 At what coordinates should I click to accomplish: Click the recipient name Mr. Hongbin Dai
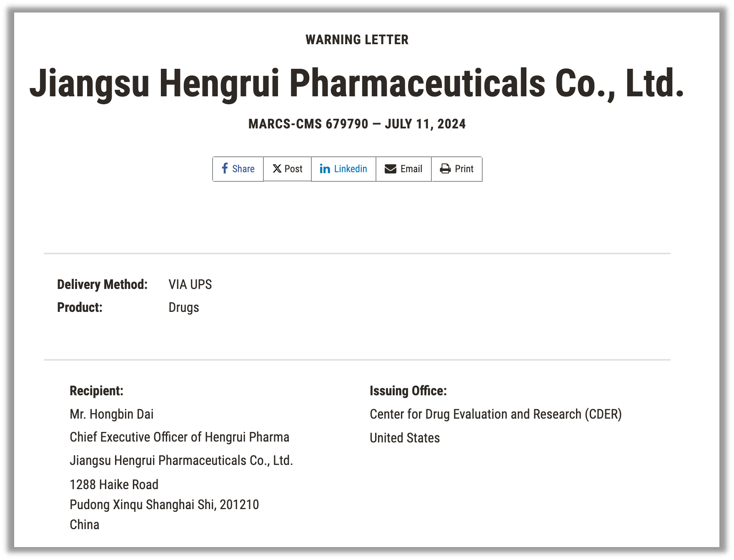[112, 414]
